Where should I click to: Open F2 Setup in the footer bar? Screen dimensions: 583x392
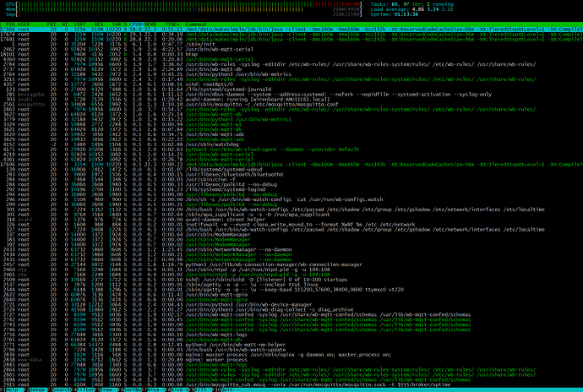[x=34, y=389]
